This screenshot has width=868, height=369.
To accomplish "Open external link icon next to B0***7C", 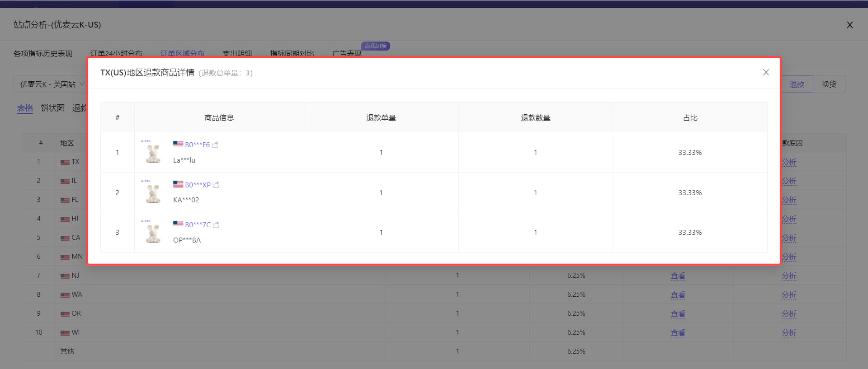I will point(216,224).
